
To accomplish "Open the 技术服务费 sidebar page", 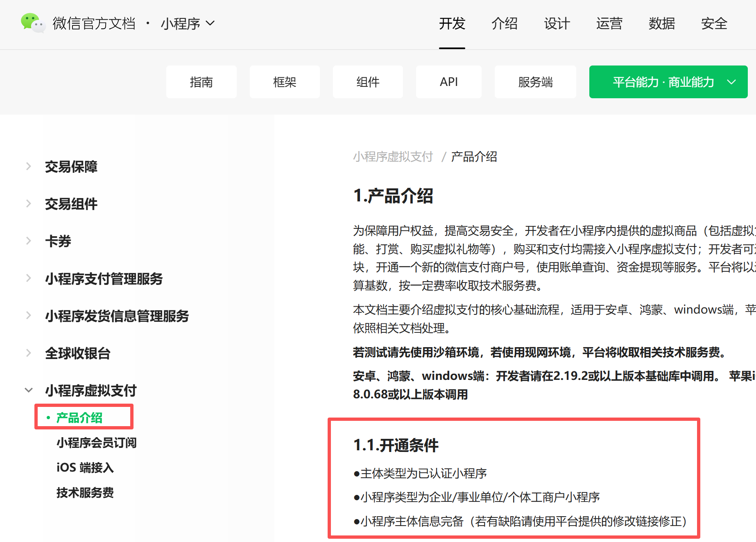I will (85, 492).
